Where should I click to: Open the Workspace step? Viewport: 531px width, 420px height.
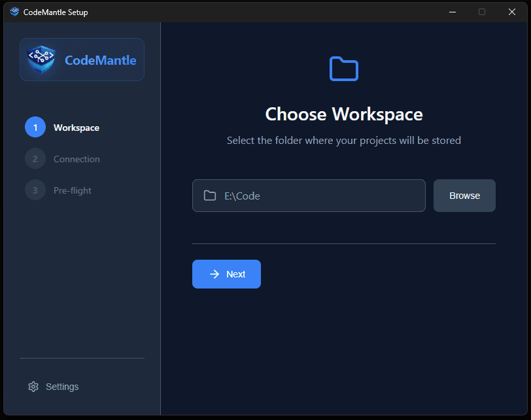coord(77,128)
